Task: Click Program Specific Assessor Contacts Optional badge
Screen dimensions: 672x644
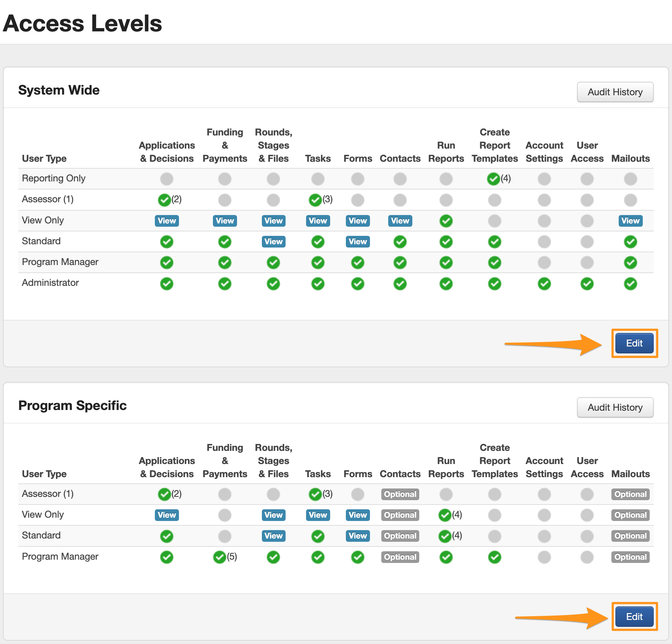Action: [400, 494]
